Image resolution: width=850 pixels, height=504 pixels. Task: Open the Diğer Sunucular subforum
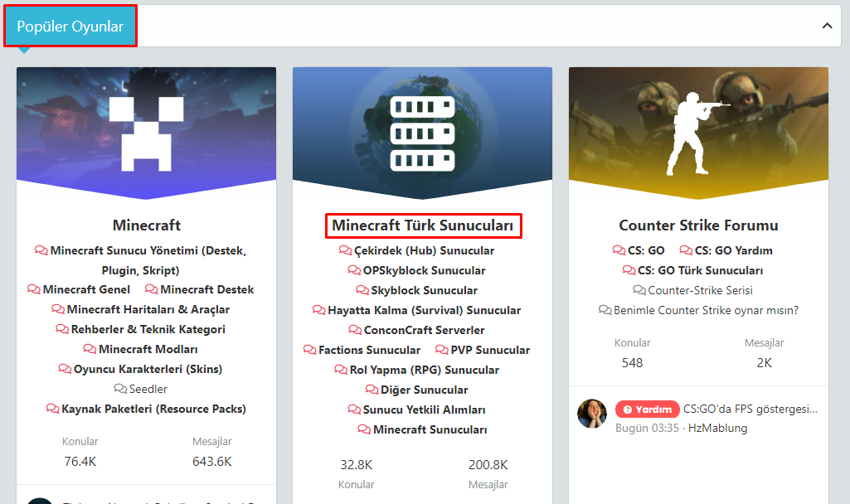pyautogui.click(x=424, y=390)
